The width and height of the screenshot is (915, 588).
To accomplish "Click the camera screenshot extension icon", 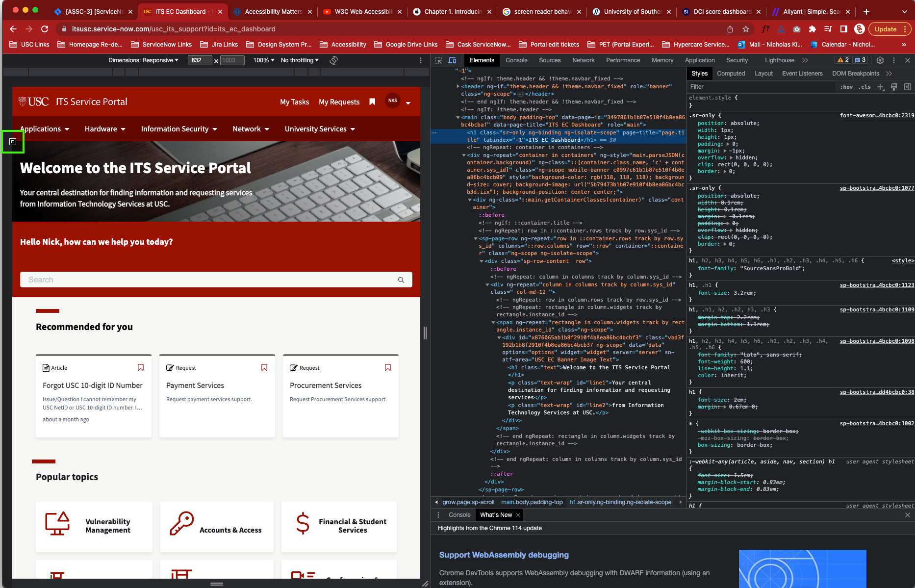I will point(797,29).
